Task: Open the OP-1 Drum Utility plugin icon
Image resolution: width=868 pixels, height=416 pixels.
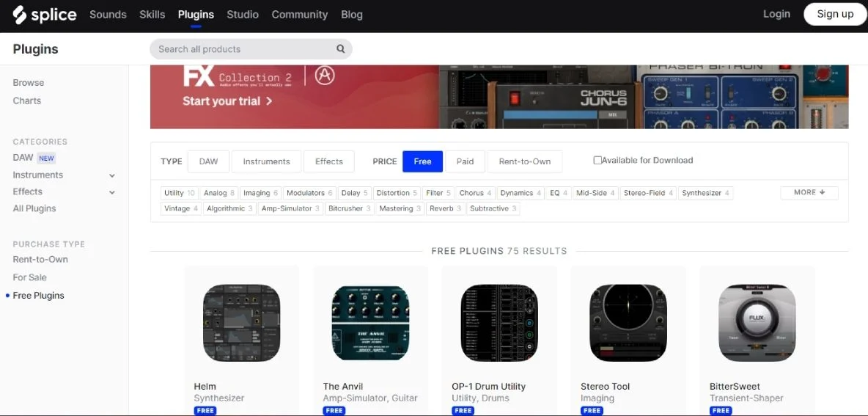Action: 499,323
